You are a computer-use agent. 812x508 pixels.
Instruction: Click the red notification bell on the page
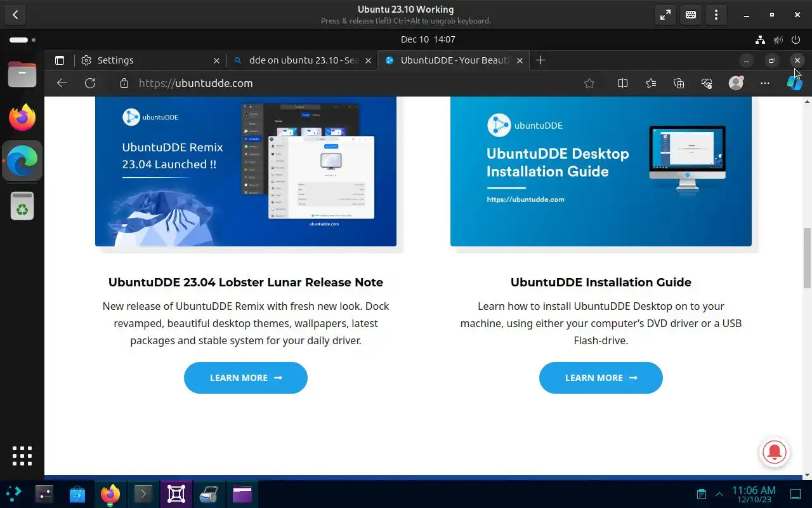coord(774,452)
